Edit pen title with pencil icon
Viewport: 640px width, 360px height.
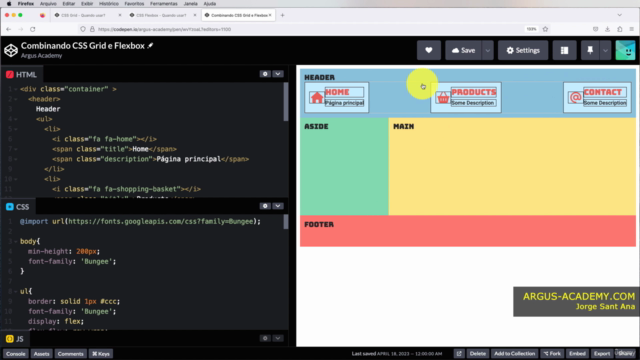coord(150,46)
